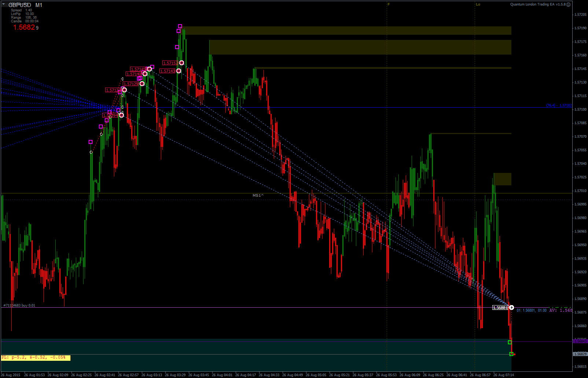Select the white 1.56881 entry price label

500,308
